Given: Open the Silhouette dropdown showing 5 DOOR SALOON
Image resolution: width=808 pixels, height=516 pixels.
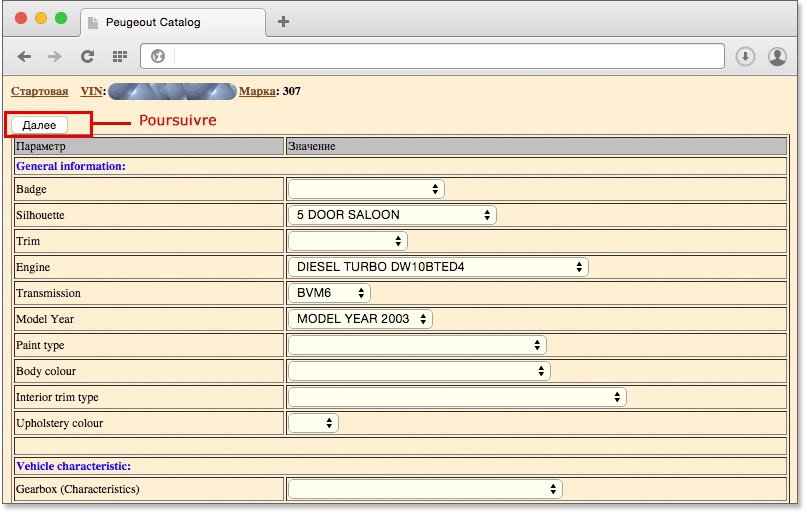Looking at the screenshot, I should click(392, 215).
